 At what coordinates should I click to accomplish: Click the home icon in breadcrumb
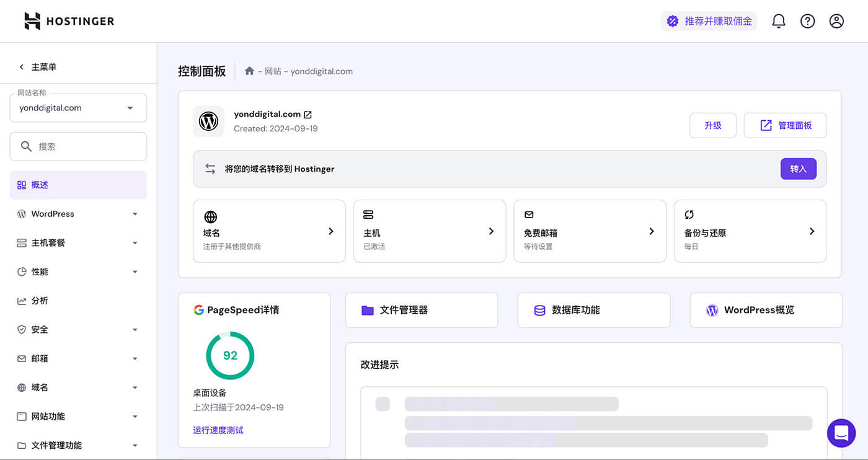(249, 71)
